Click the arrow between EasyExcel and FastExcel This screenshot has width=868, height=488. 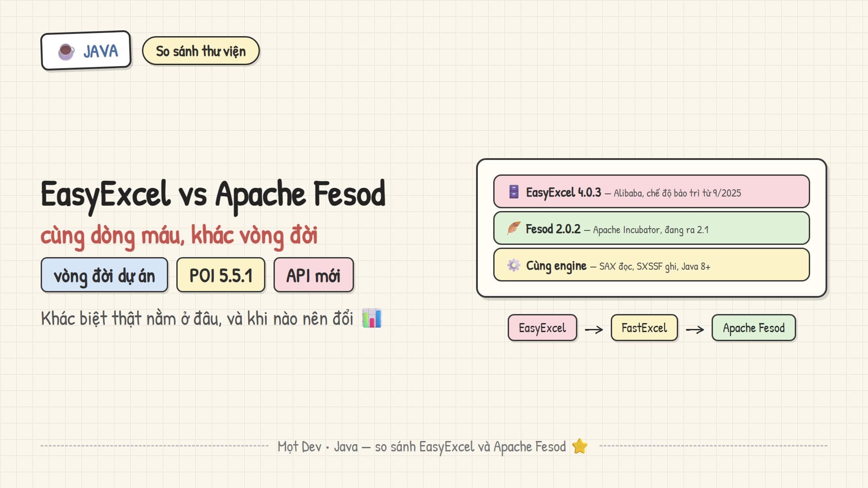(594, 329)
